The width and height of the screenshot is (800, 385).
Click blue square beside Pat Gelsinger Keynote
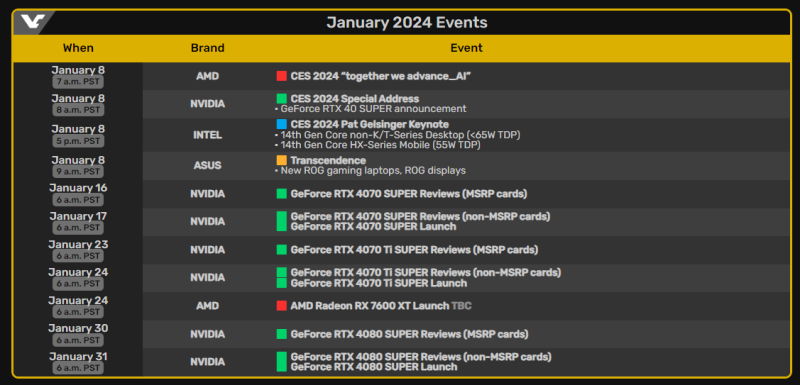(x=282, y=124)
